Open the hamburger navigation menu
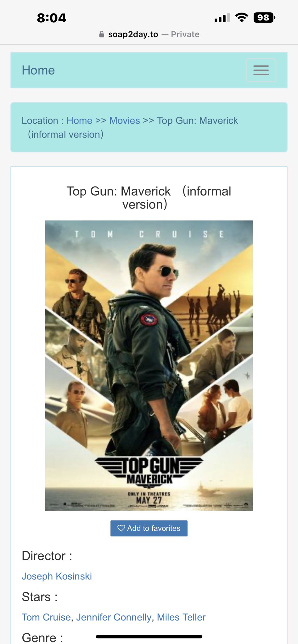298x644 pixels. (x=261, y=70)
